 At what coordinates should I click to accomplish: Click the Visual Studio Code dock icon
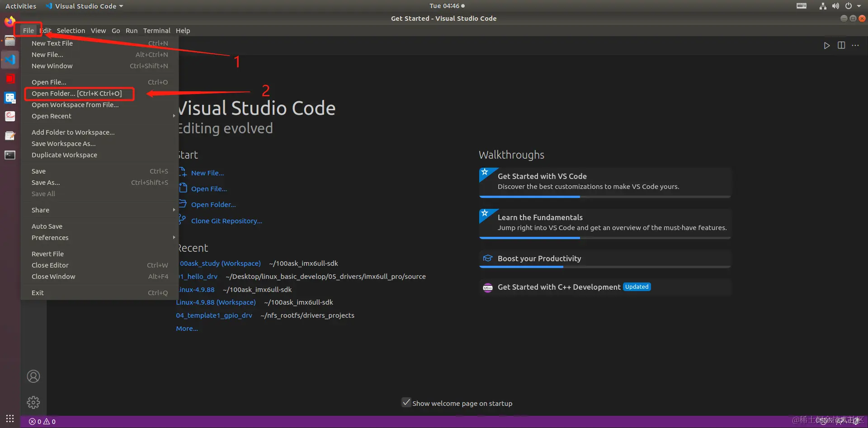pyautogui.click(x=10, y=60)
